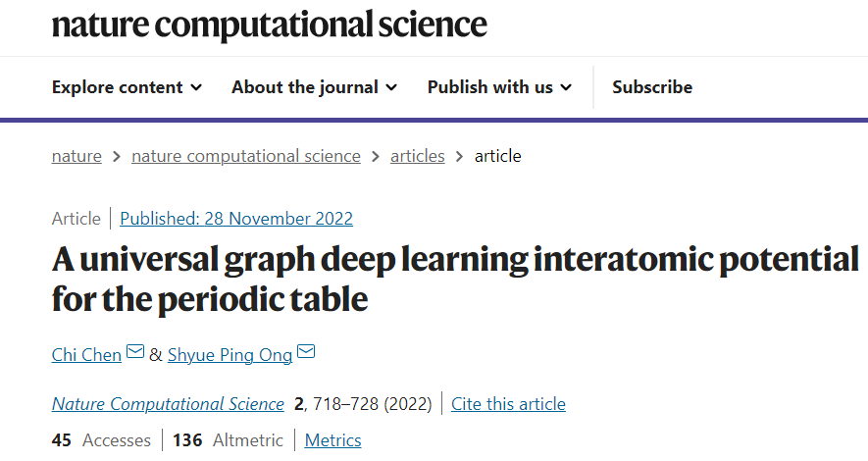
Task: Expand the Explore content dropdown
Action: coord(127,87)
